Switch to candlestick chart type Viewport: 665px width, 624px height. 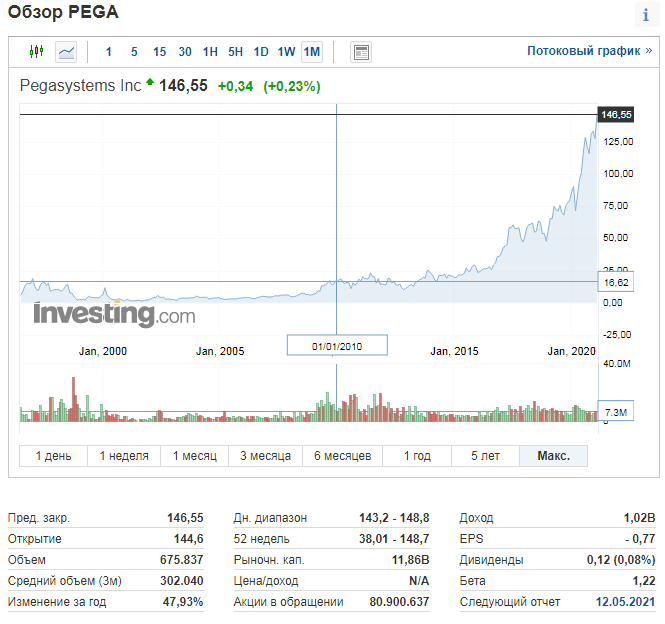(x=37, y=52)
